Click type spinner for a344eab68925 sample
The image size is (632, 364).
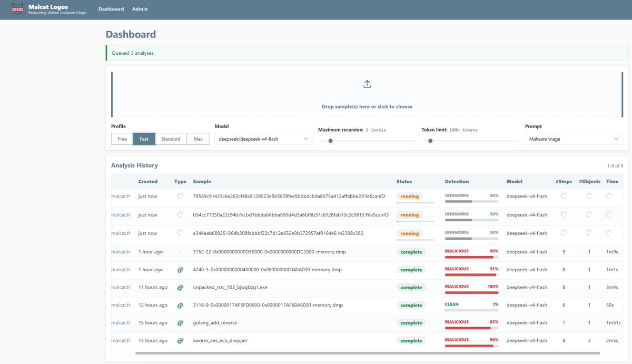tap(180, 233)
